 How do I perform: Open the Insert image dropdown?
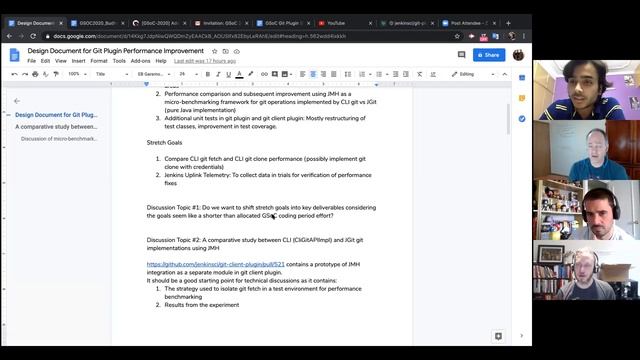(x=287, y=74)
